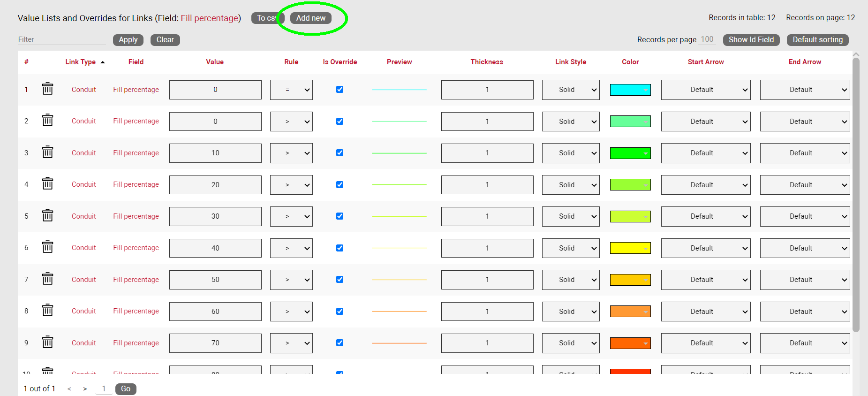Toggle Is Override checkbox in row 4
This screenshot has width=868, height=396.
pos(340,185)
